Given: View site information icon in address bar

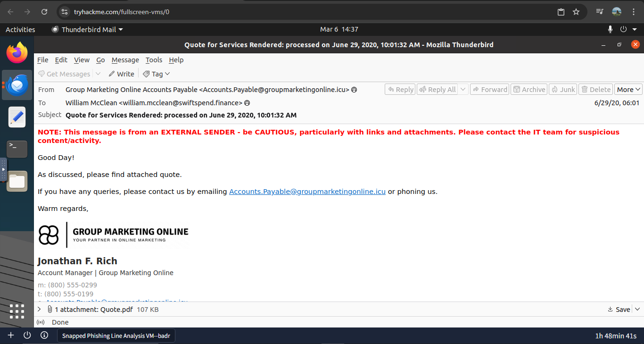Looking at the screenshot, I should [x=65, y=12].
